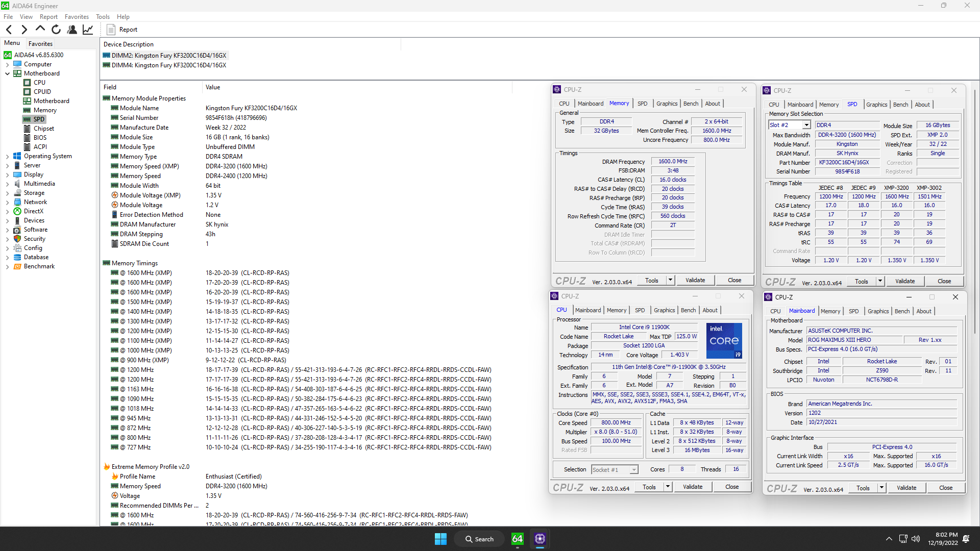Screen dimensions: 980x551
Task: Expand the Software tree node
Action: (x=7, y=230)
